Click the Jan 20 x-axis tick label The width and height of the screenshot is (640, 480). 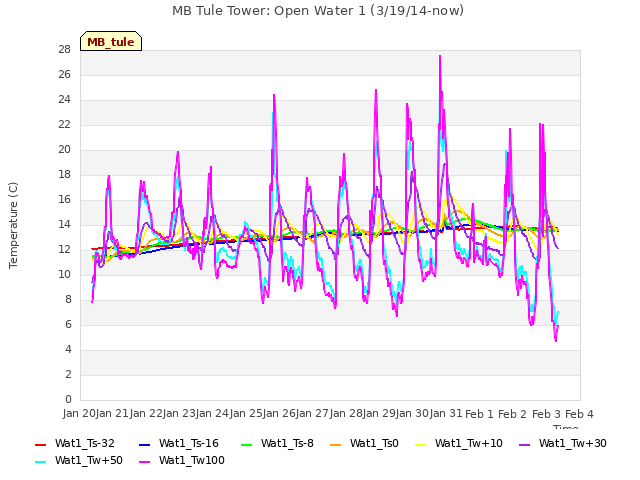click(79, 414)
